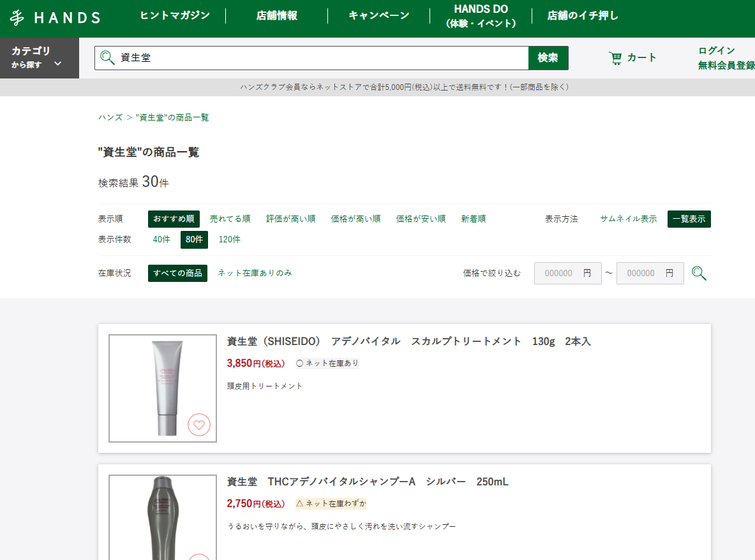Click the 2,750円(税込) price

(256, 504)
